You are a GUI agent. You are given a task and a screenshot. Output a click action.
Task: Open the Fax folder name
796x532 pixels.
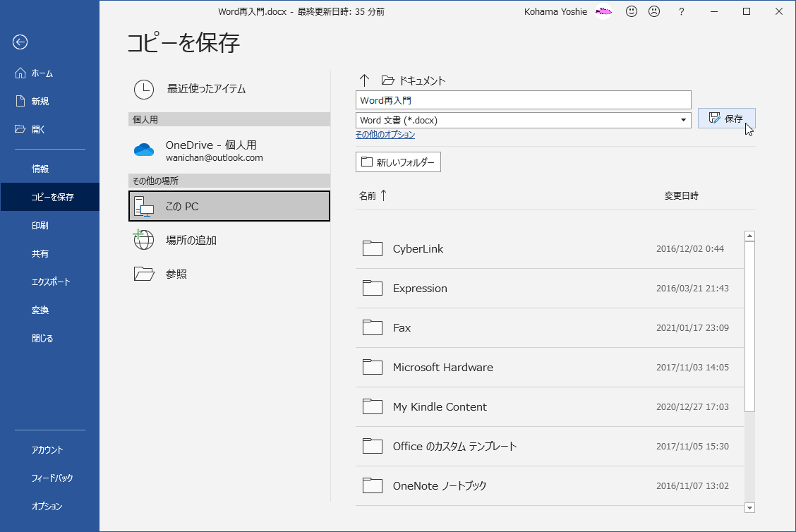pos(402,328)
